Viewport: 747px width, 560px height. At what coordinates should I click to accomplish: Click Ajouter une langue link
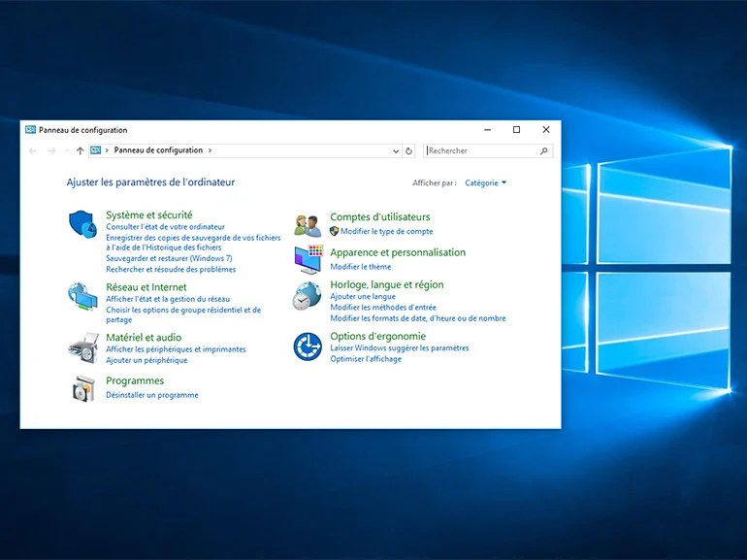click(x=363, y=296)
